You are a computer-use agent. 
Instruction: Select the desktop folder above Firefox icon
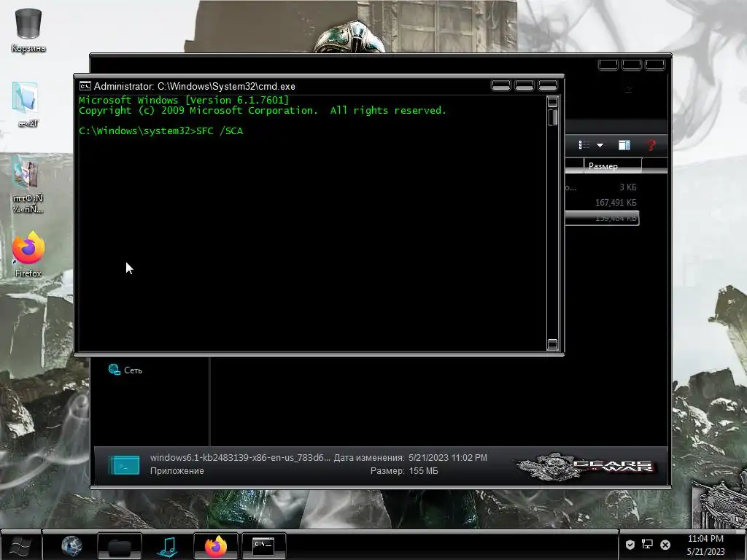tap(27, 184)
